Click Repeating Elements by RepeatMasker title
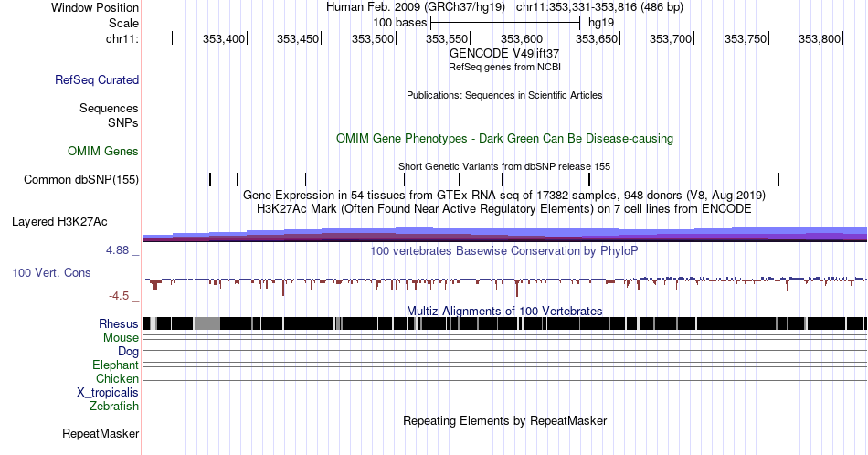The image size is (868, 455). 504,420
